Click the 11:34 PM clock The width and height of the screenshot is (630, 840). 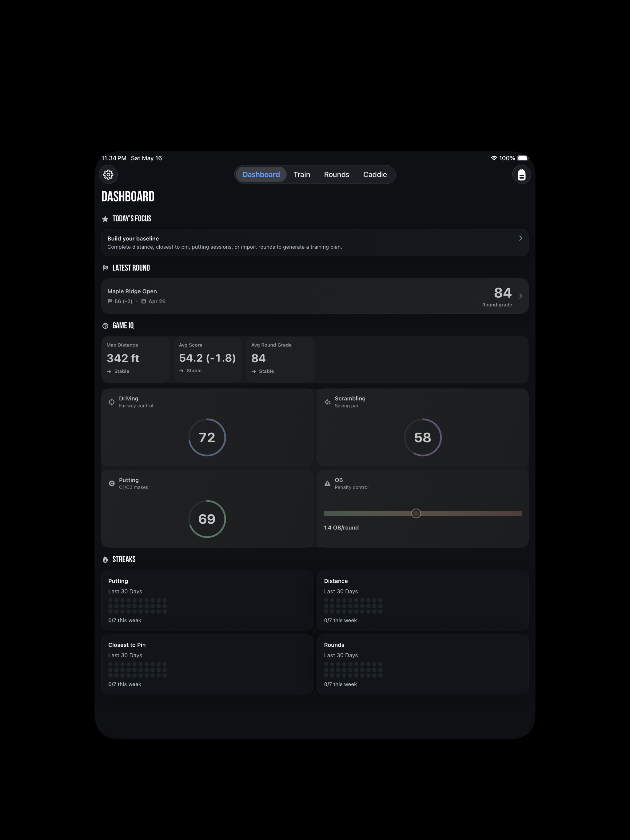click(114, 158)
